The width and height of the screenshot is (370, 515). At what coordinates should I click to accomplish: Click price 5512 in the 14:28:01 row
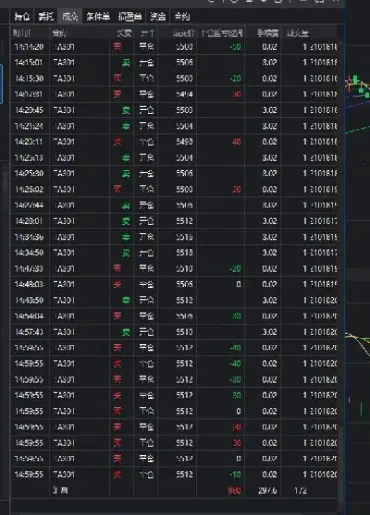[x=184, y=221]
